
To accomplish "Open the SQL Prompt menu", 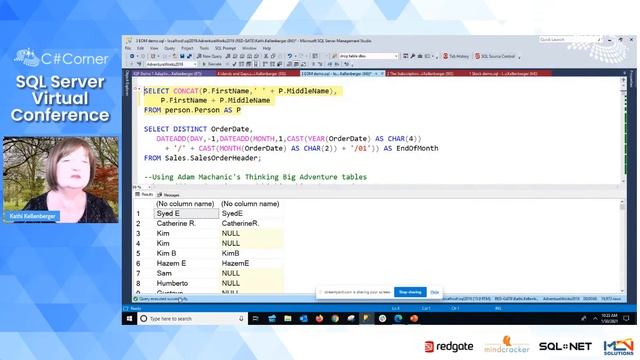I will (x=225, y=48).
